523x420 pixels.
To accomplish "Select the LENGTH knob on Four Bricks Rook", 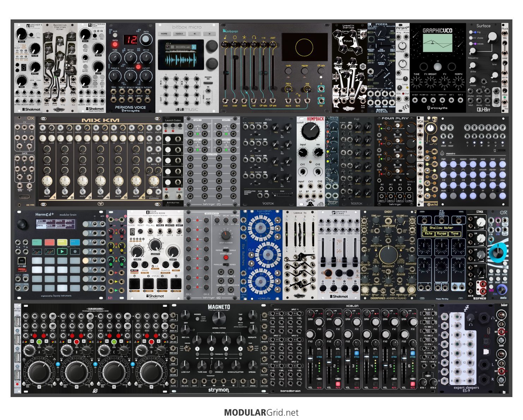I will [155, 246].
